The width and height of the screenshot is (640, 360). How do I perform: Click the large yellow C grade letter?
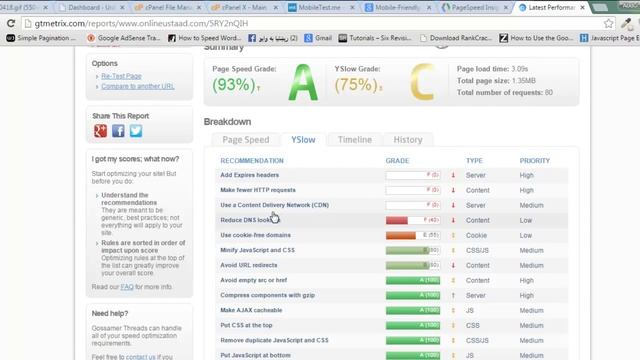click(x=422, y=82)
